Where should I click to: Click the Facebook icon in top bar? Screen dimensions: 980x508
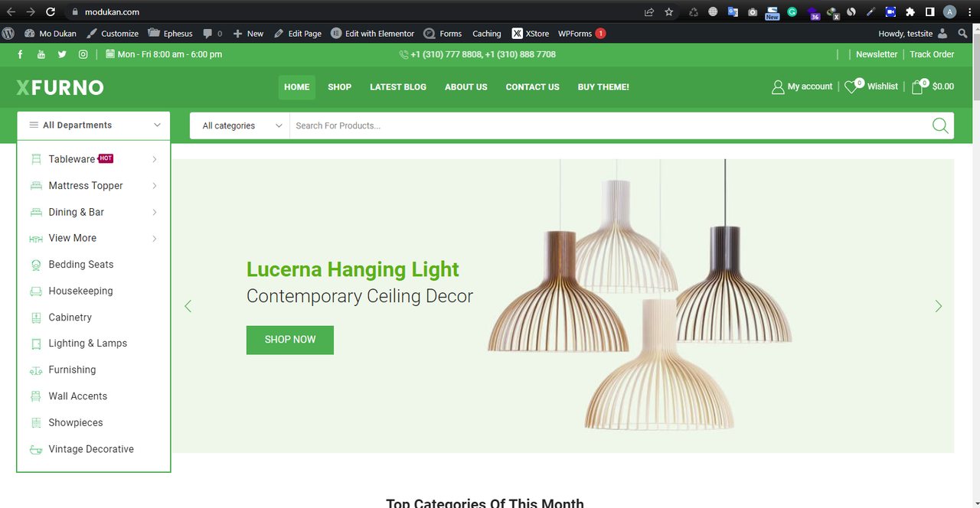pos(21,54)
